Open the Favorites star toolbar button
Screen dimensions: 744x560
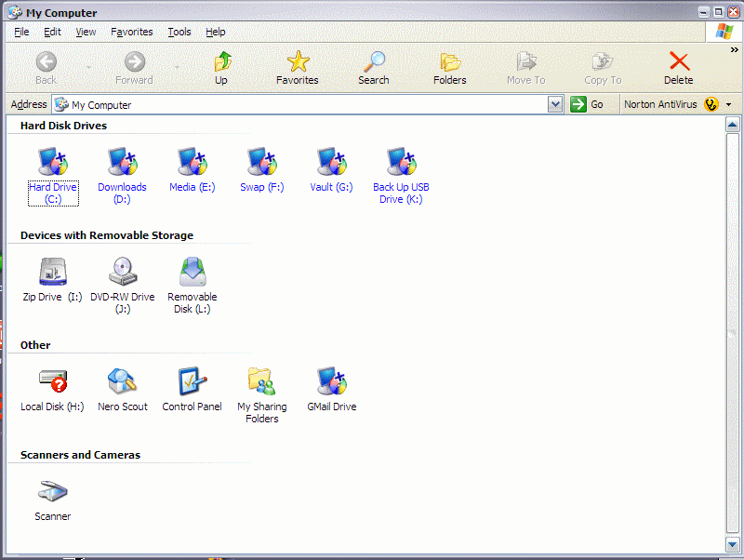(298, 68)
